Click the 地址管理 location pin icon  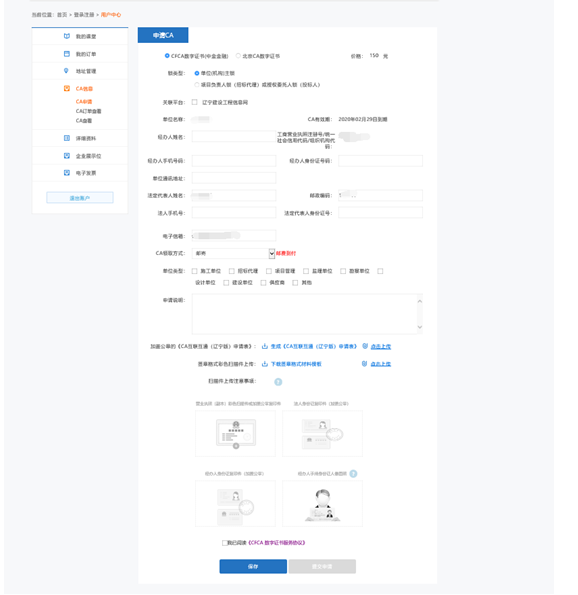(66, 71)
